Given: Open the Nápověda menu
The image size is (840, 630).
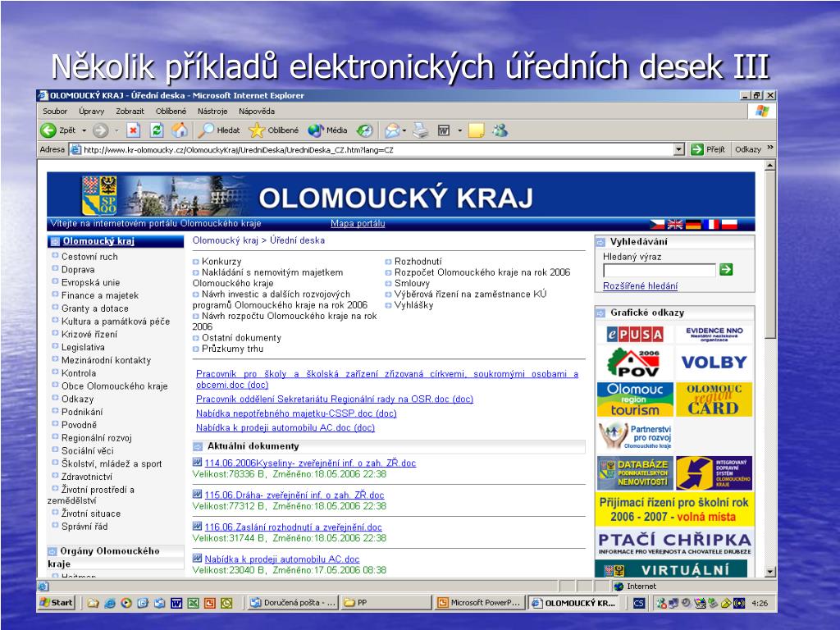Looking at the screenshot, I should 257,112.
